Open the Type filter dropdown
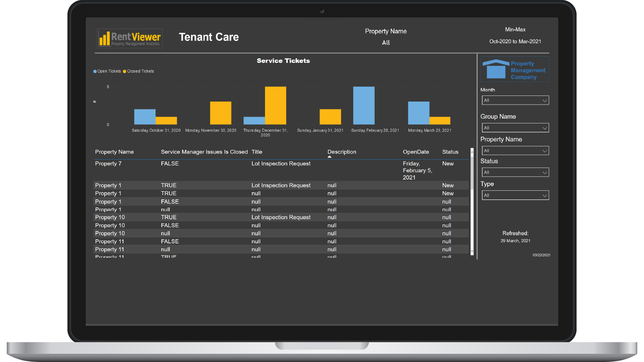The width and height of the screenshot is (644, 362). coord(515,195)
